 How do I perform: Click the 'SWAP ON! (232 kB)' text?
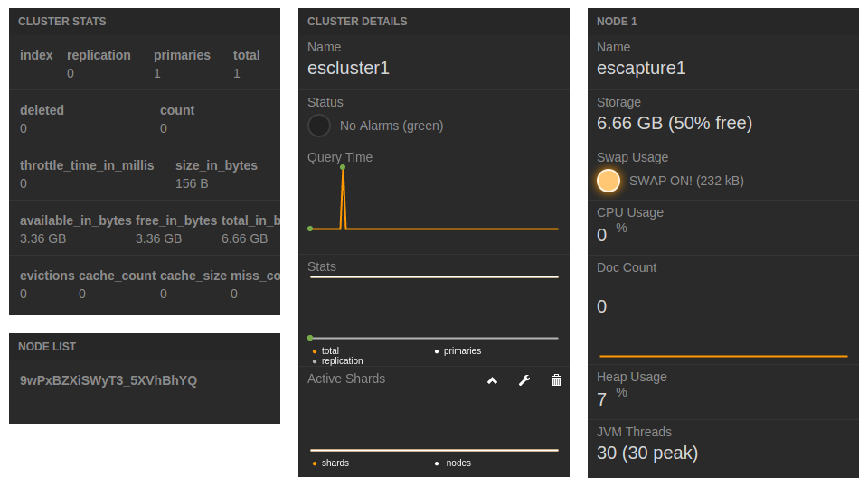tap(686, 181)
